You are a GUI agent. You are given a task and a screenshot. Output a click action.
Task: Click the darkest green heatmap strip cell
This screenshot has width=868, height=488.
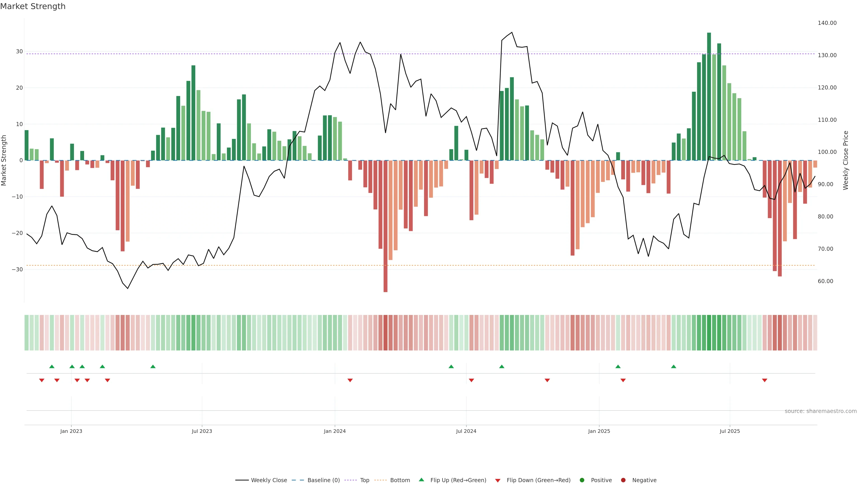(x=709, y=333)
